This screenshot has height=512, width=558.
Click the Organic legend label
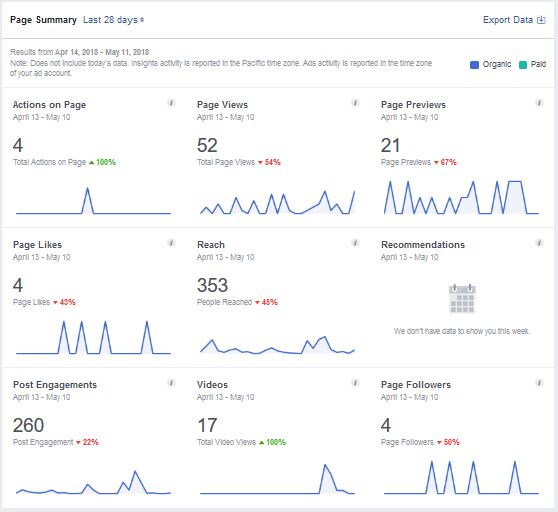(497, 64)
